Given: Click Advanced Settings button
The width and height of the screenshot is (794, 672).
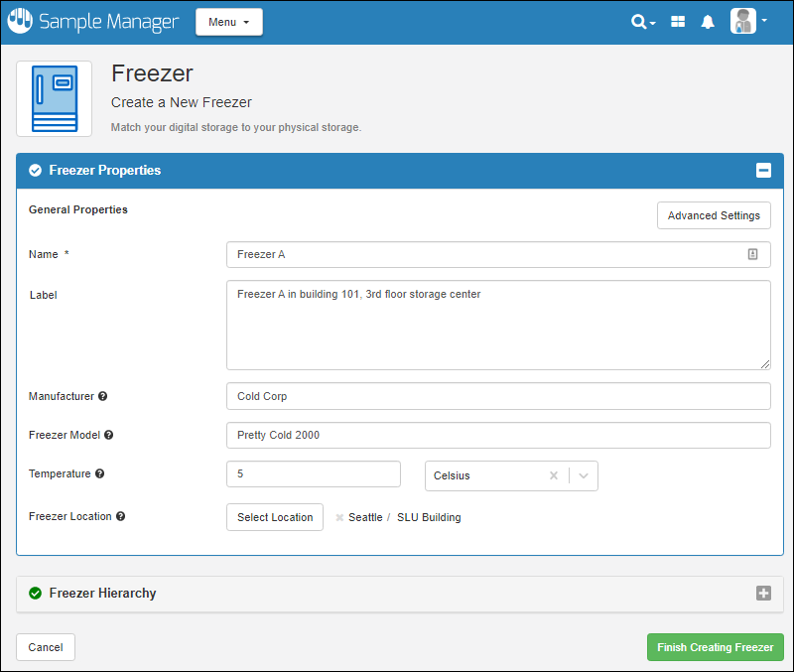Looking at the screenshot, I should tap(714, 215).
